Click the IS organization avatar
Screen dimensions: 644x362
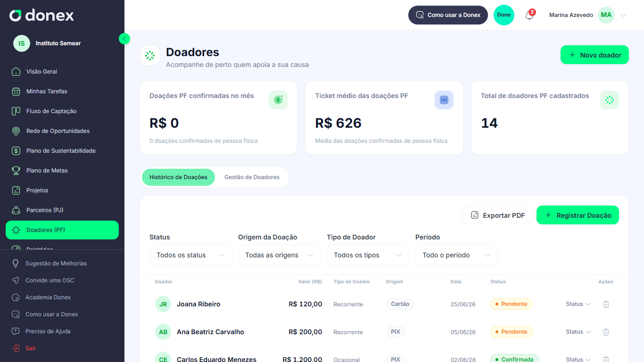point(22,43)
